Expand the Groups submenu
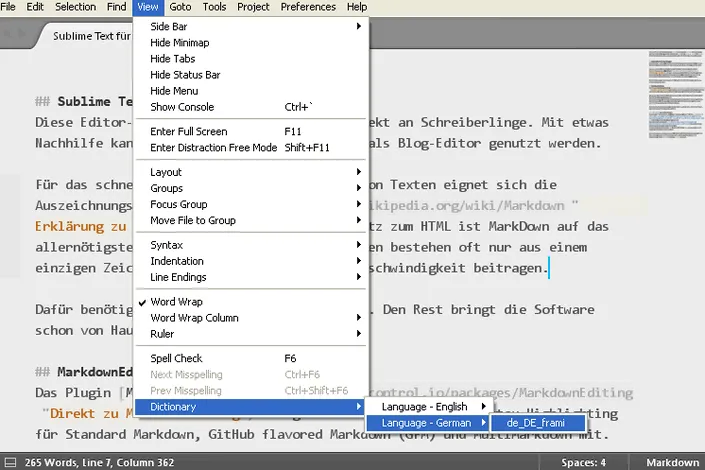Viewport: 705px width, 470px height. coord(251,188)
